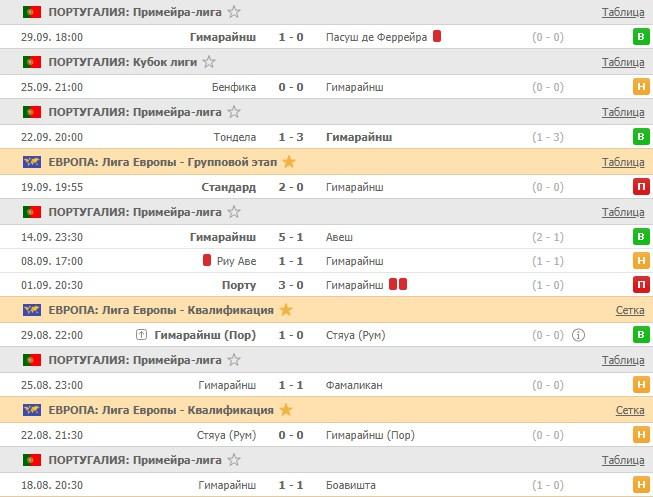Open the Гимарайнш 1-1 Боавишта match

(290, 484)
